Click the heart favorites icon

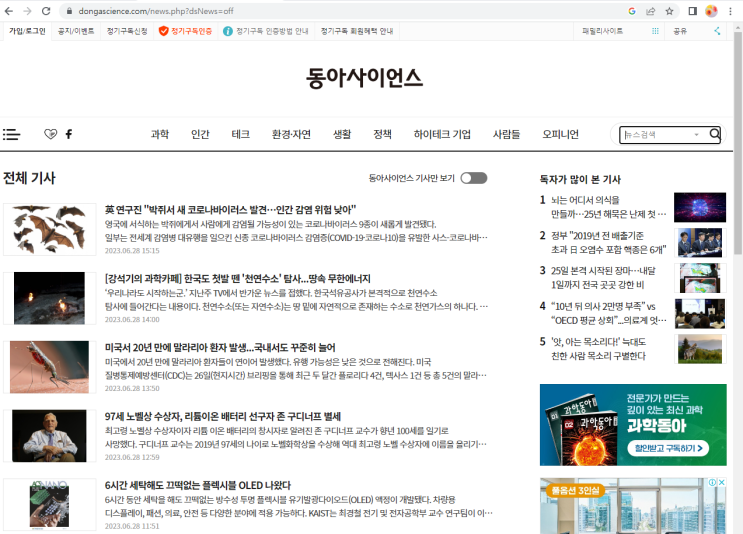[50, 134]
